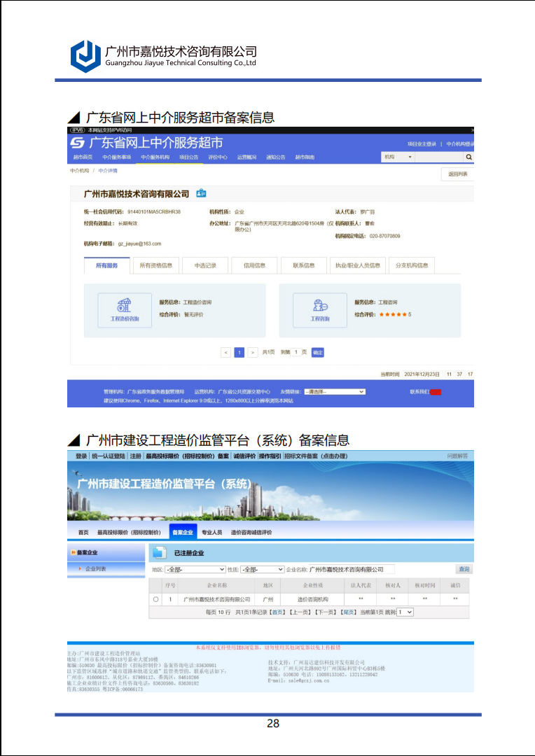Expand the 企业列表 sidebar item
Screen dimensions: 535x756
pyautogui.click(x=95, y=569)
